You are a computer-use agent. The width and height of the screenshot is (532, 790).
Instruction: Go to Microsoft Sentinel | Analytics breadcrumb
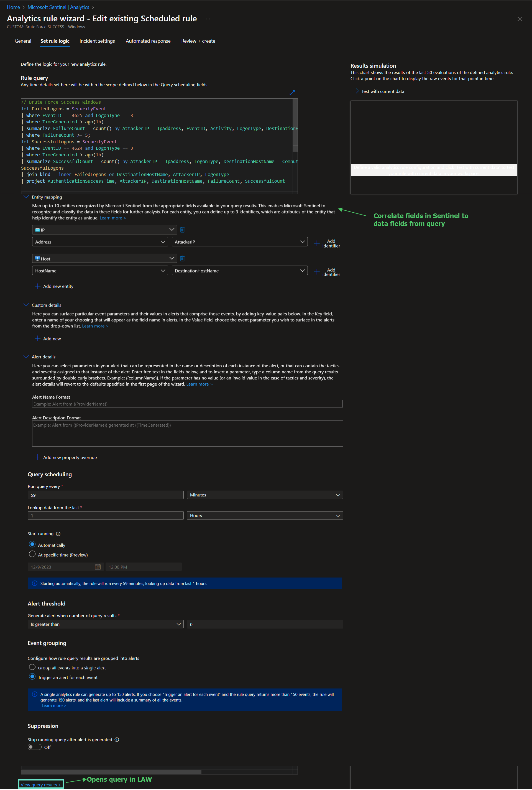pos(58,7)
